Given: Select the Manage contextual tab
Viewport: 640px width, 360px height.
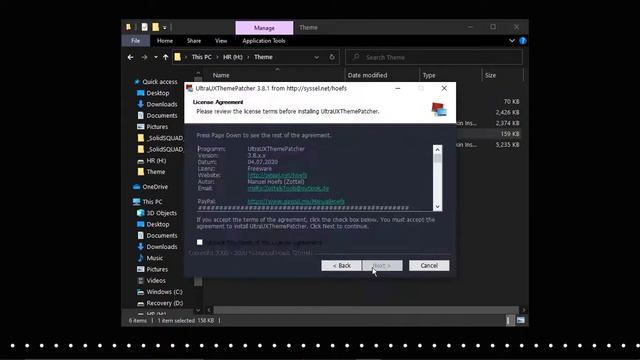Looking at the screenshot, I should pos(264,28).
